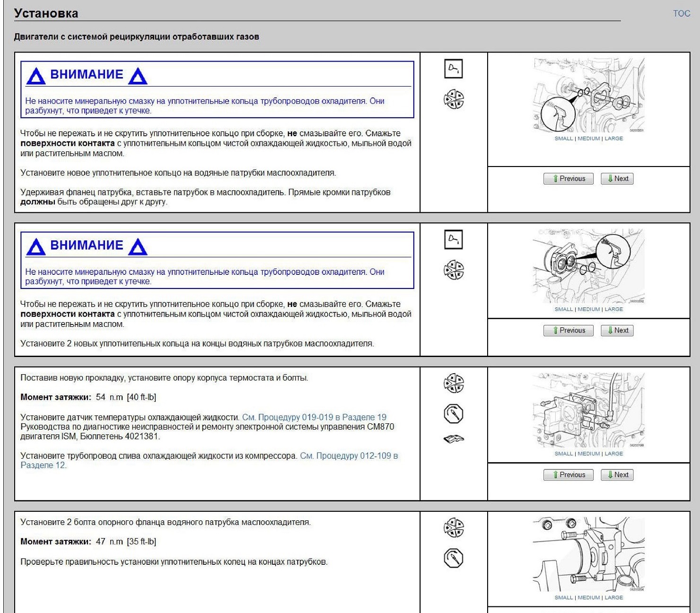The image size is (700, 613).
Task: Click open-book reference icon in thermostat step
Action: (454, 439)
